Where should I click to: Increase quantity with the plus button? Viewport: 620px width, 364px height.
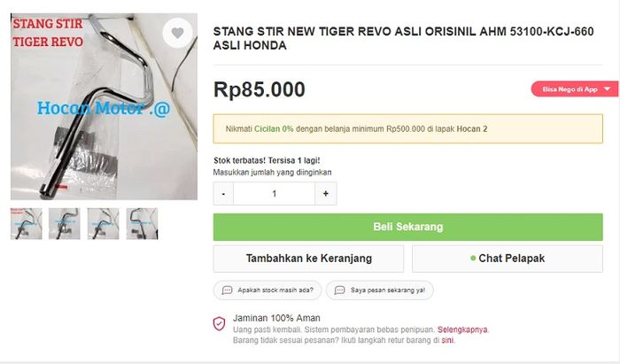coord(325,193)
